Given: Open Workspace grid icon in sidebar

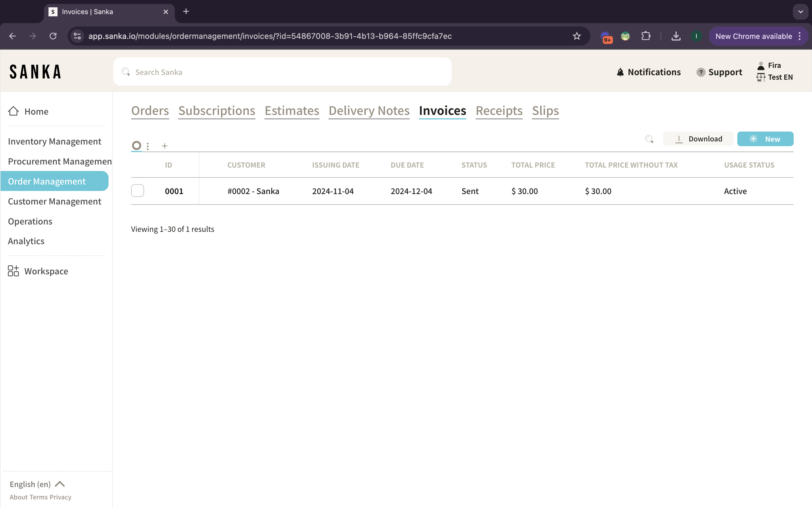Looking at the screenshot, I should (x=14, y=271).
